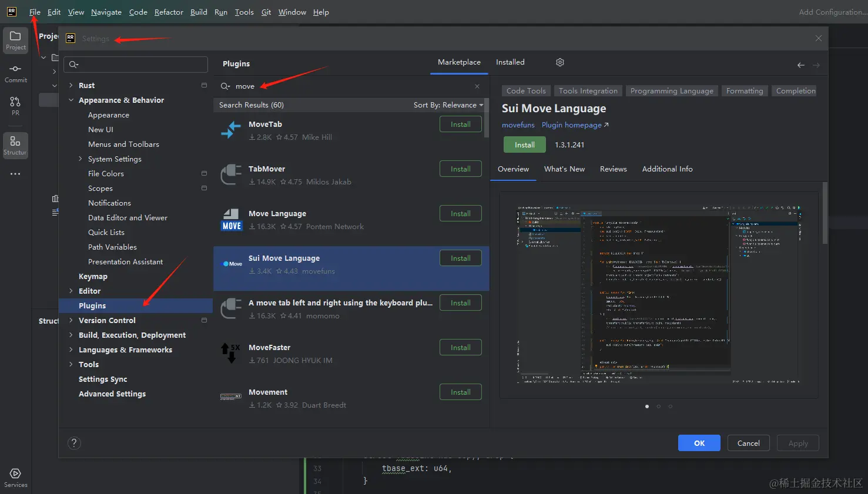Select Advanced Settings in settings tree
The image size is (868, 494).
(x=112, y=394)
